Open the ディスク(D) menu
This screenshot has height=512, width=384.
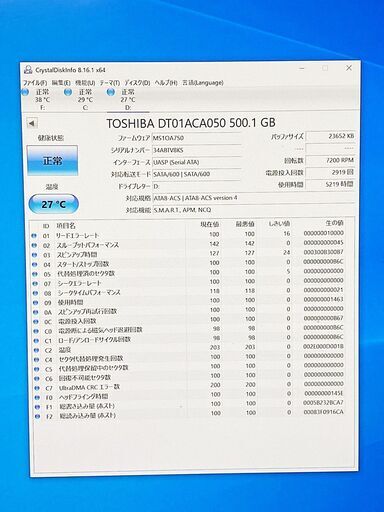tap(137, 83)
